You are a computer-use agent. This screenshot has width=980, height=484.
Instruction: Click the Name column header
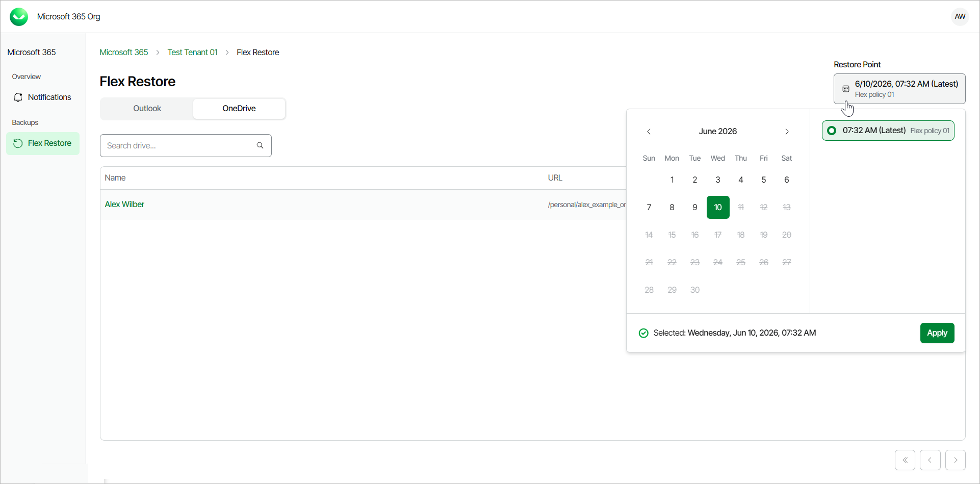tap(115, 178)
